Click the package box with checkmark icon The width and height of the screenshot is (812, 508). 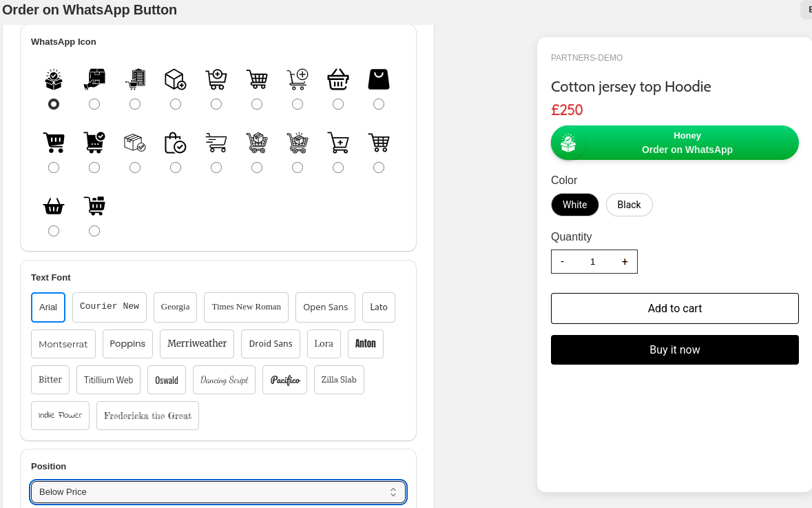135,143
